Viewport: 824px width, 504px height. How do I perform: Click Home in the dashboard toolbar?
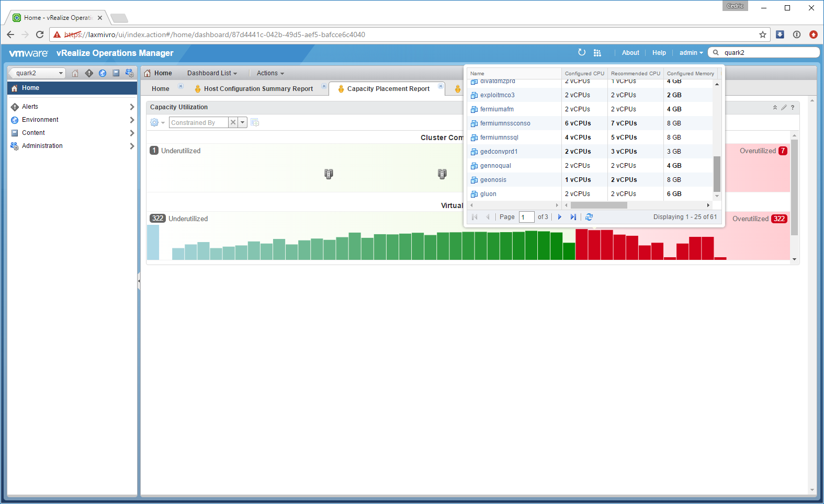pos(158,73)
